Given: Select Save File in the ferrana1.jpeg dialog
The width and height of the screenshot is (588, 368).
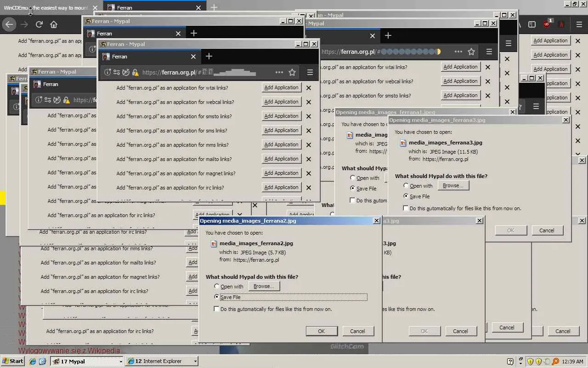Looking at the screenshot, I should [x=353, y=189].
